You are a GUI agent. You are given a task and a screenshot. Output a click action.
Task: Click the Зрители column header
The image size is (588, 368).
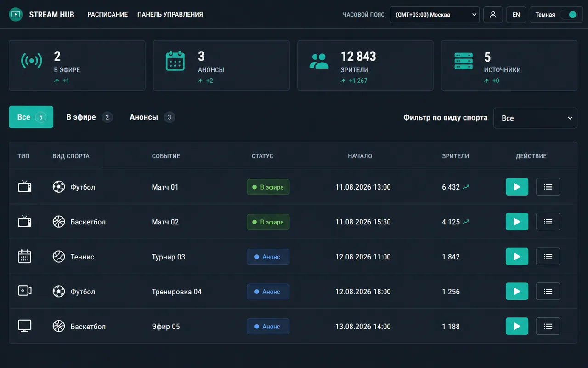click(x=456, y=156)
